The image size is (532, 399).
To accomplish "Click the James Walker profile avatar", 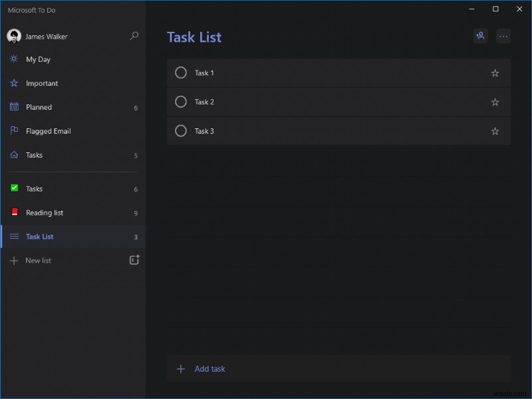I will (x=14, y=36).
